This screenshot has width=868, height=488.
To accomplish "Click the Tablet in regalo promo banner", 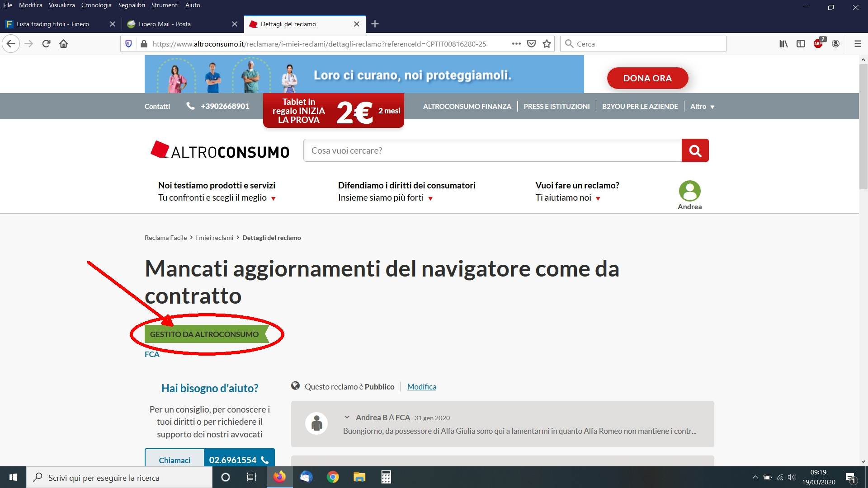I will pos(334,111).
